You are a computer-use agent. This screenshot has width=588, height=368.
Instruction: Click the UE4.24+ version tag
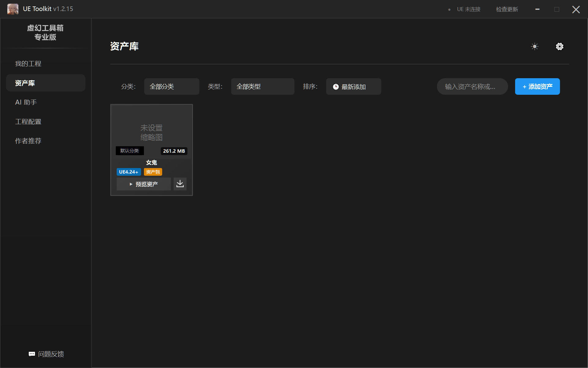click(129, 172)
